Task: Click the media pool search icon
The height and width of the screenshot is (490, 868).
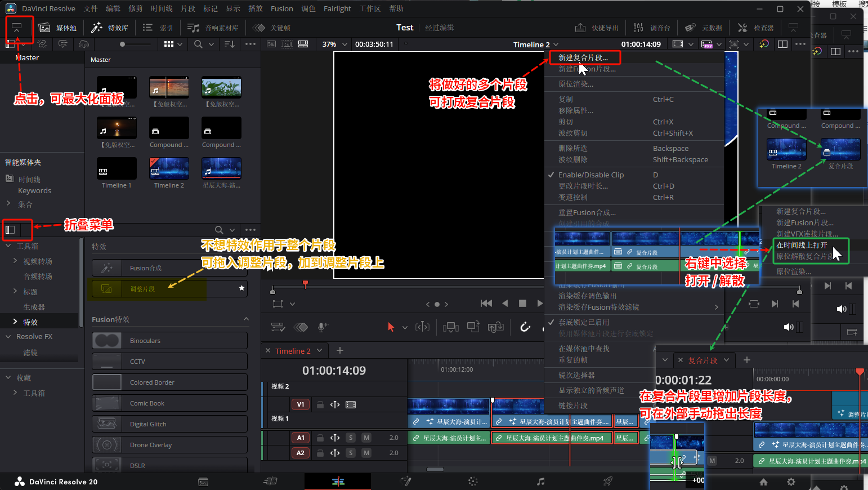Action: tap(198, 44)
